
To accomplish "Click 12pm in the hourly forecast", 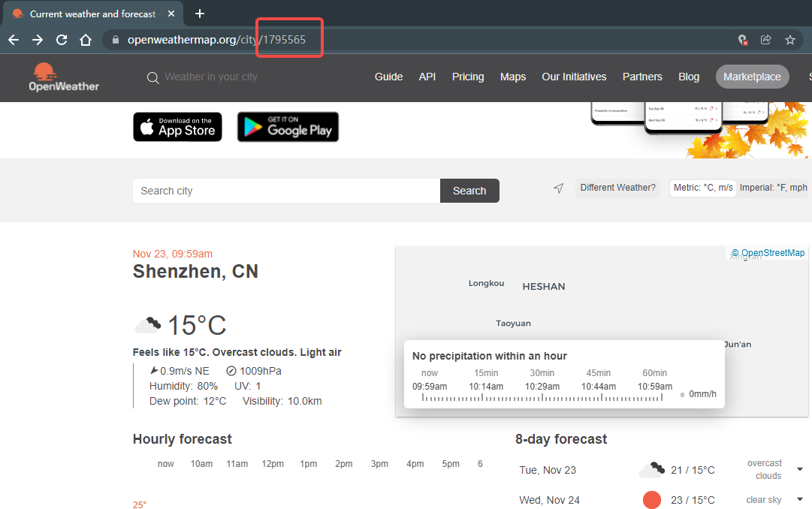I will (273, 464).
